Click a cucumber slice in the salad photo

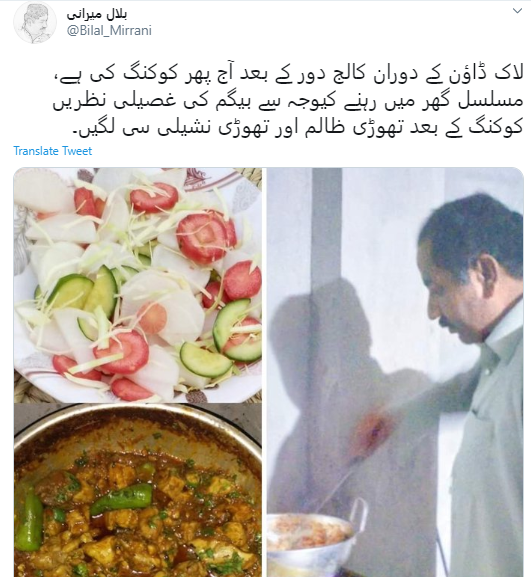click(x=205, y=360)
